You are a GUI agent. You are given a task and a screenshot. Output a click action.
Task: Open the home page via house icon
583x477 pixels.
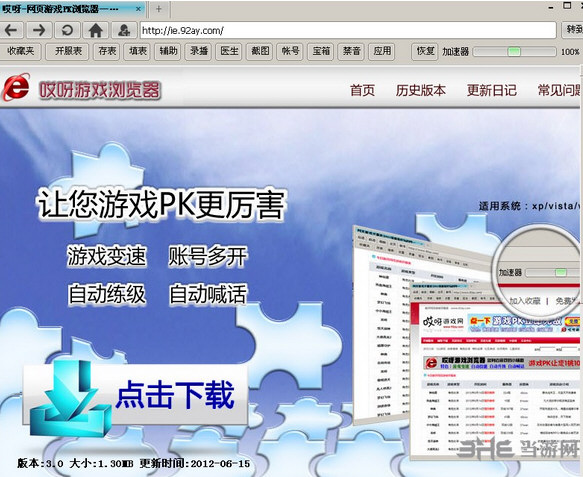(96, 30)
